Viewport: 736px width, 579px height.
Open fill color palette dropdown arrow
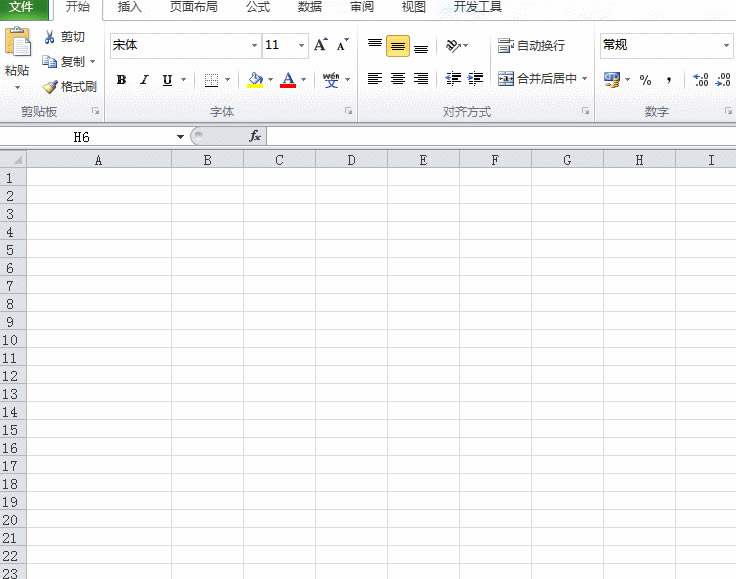pos(270,80)
